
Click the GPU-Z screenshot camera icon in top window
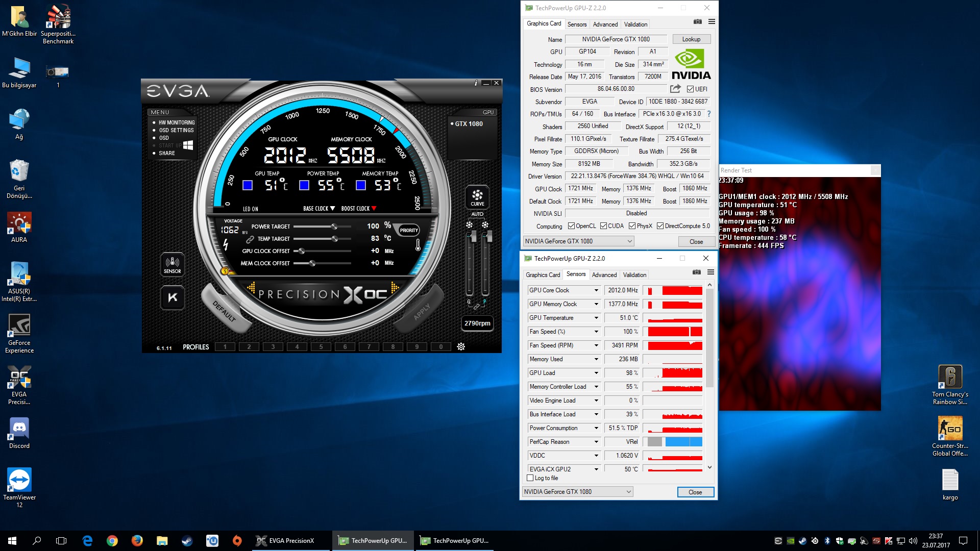tap(698, 21)
